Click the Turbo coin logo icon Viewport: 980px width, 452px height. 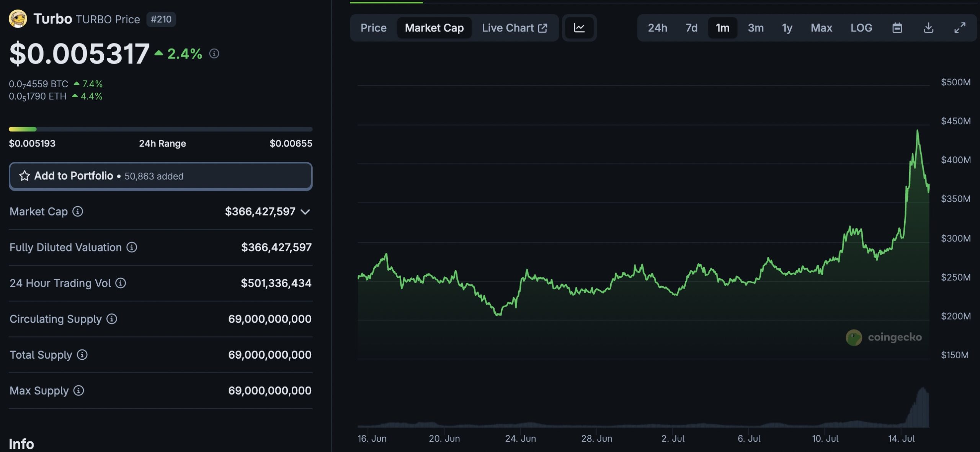(18, 19)
